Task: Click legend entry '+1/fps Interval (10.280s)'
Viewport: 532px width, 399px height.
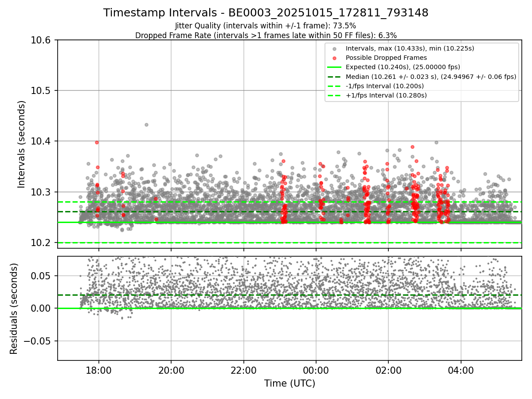Action: pos(386,95)
